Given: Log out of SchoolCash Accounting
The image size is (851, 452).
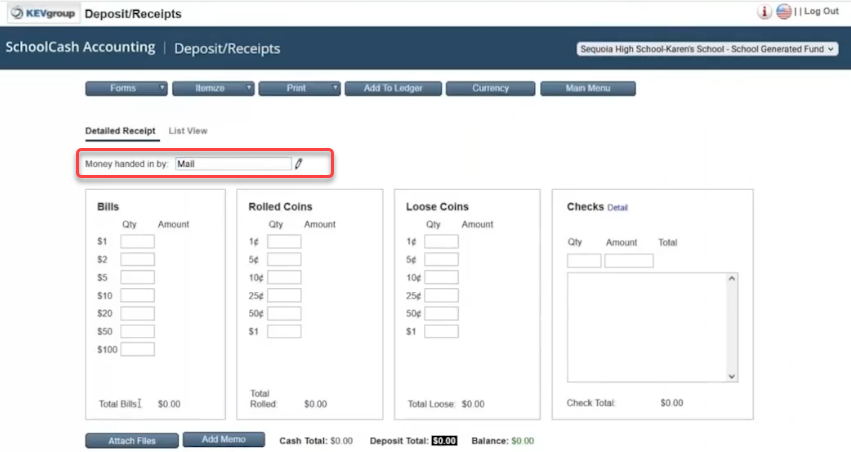Looking at the screenshot, I should [821, 11].
